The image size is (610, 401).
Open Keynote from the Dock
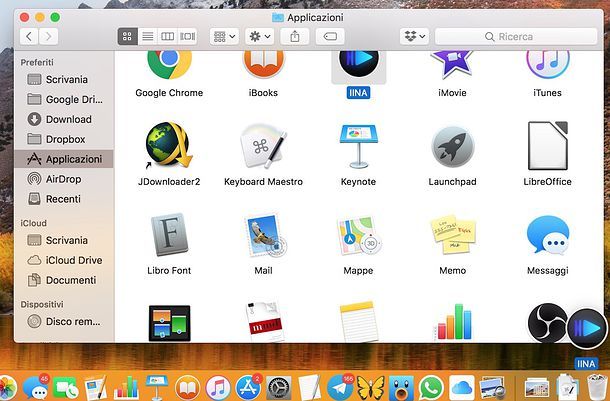(157, 388)
